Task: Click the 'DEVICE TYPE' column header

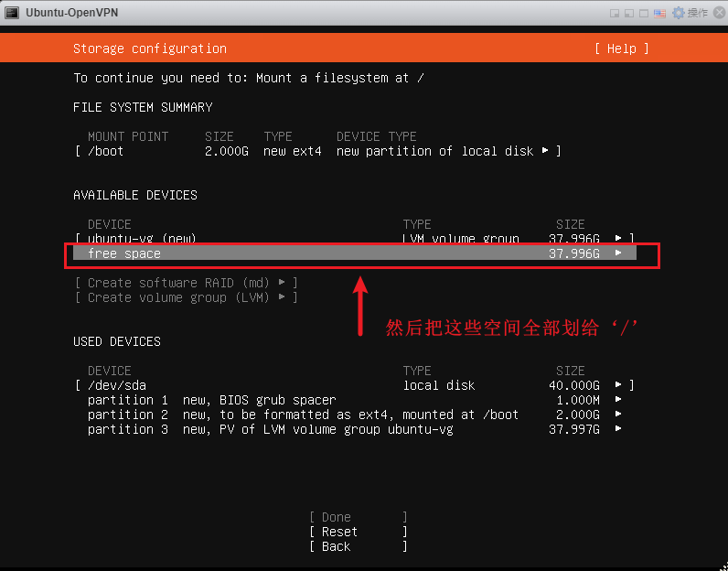Action: pos(377,136)
